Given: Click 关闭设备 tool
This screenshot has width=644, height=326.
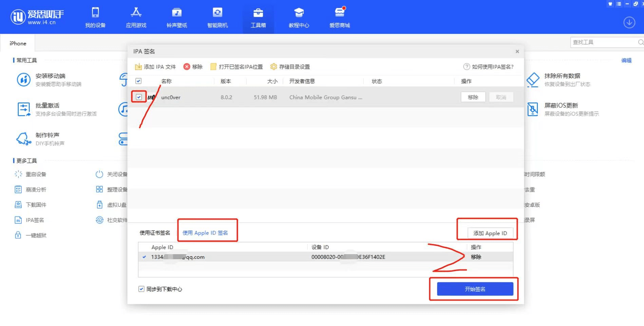Looking at the screenshot, I should click(112, 174).
